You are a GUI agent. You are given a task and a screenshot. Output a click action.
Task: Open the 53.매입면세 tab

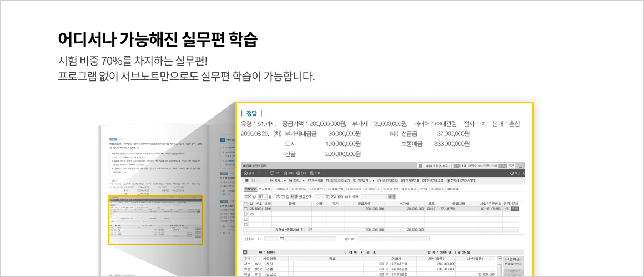(390, 189)
